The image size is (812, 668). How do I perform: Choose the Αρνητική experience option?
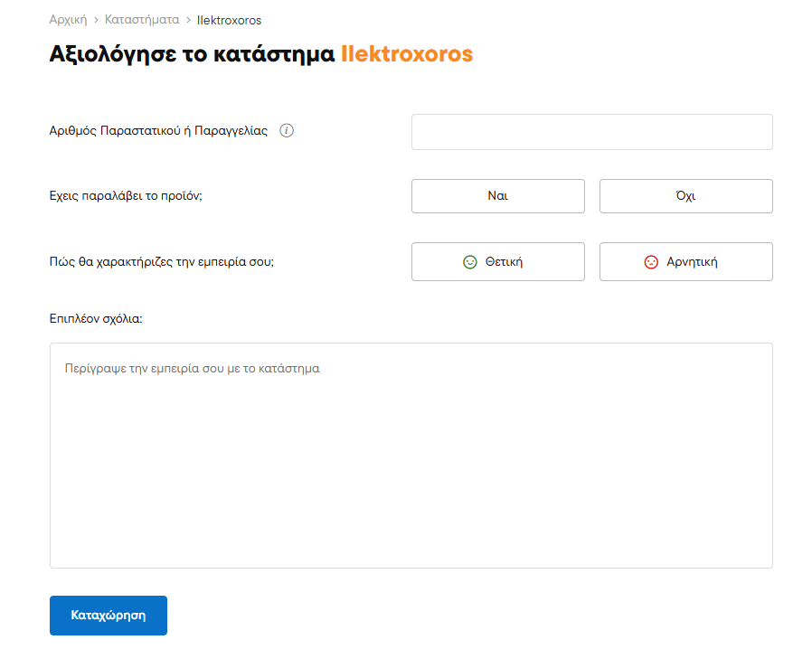pos(685,262)
